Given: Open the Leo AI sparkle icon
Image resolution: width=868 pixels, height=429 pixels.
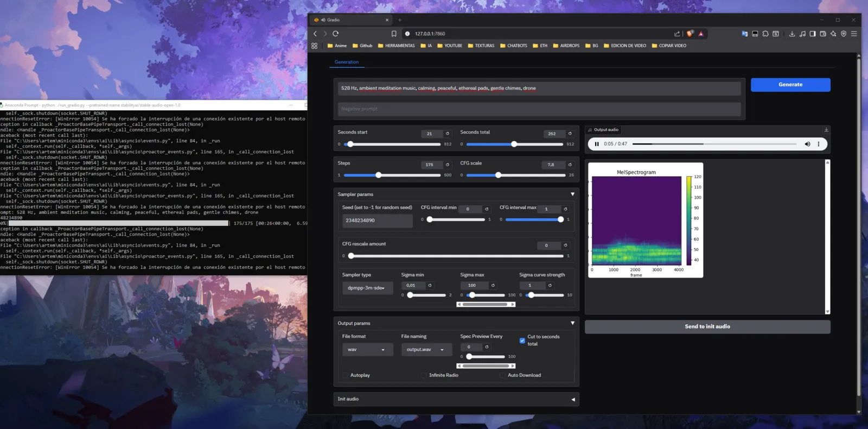Looking at the screenshot, I should click(x=833, y=34).
